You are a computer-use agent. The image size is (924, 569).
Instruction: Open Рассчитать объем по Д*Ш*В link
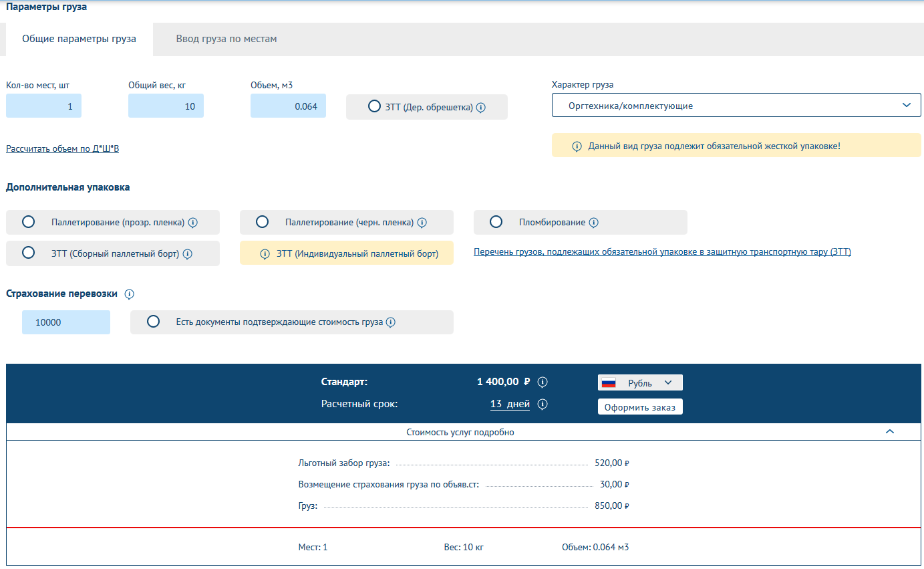[x=62, y=148]
